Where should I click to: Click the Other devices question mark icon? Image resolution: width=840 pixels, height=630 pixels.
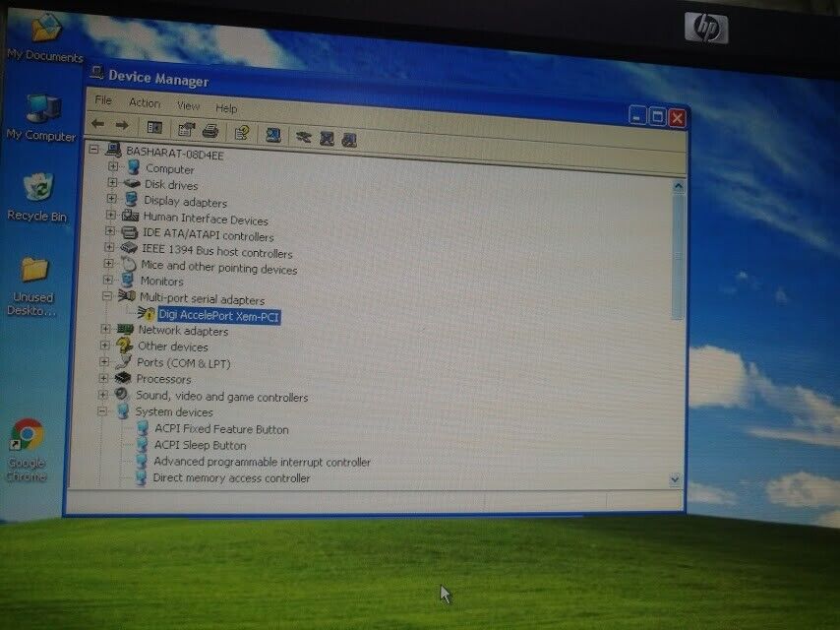[124, 345]
